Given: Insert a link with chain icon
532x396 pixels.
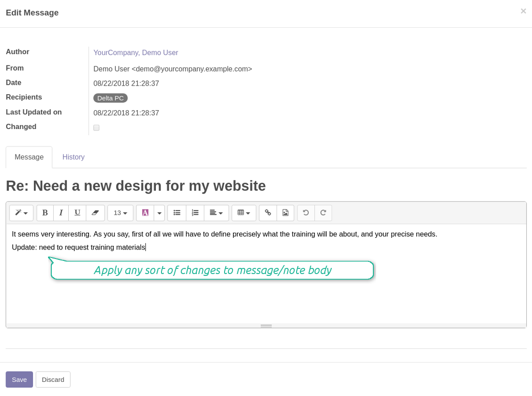Looking at the screenshot, I should click(x=268, y=213).
